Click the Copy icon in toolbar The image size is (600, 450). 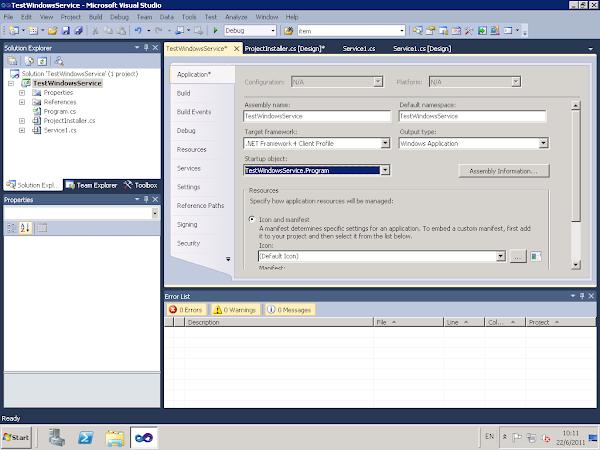pyautogui.click(x=108, y=31)
